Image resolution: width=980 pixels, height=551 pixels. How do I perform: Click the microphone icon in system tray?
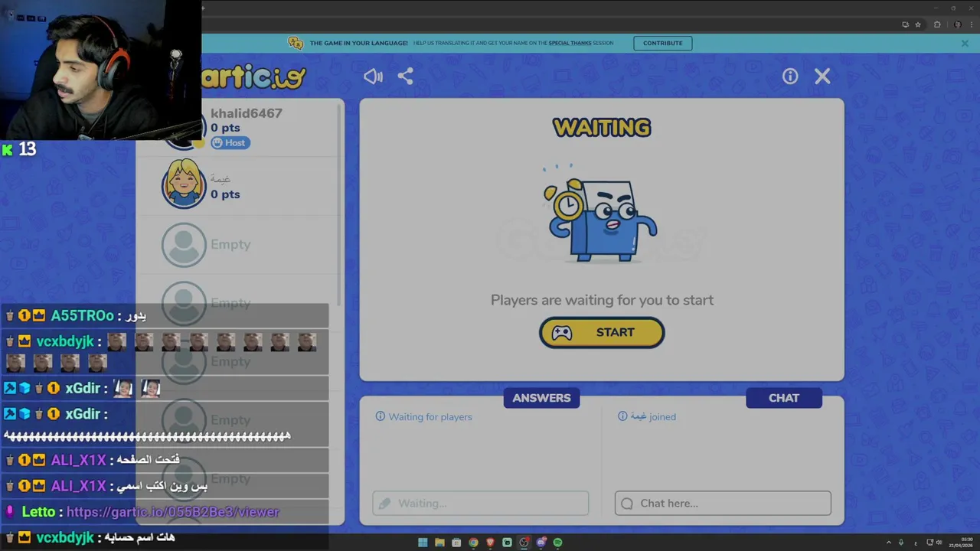click(x=901, y=543)
